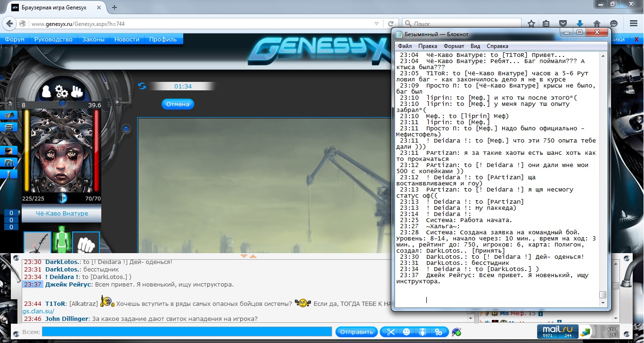Viewport: 644px width, 343px height.
Task: Open Firefox downloads arrow
Action: (x=580, y=24)
